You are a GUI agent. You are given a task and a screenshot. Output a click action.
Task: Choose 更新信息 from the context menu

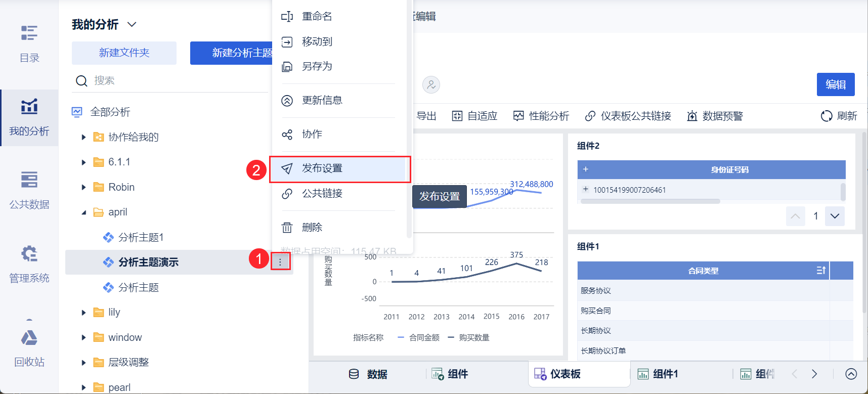click(x=339, y=100)
